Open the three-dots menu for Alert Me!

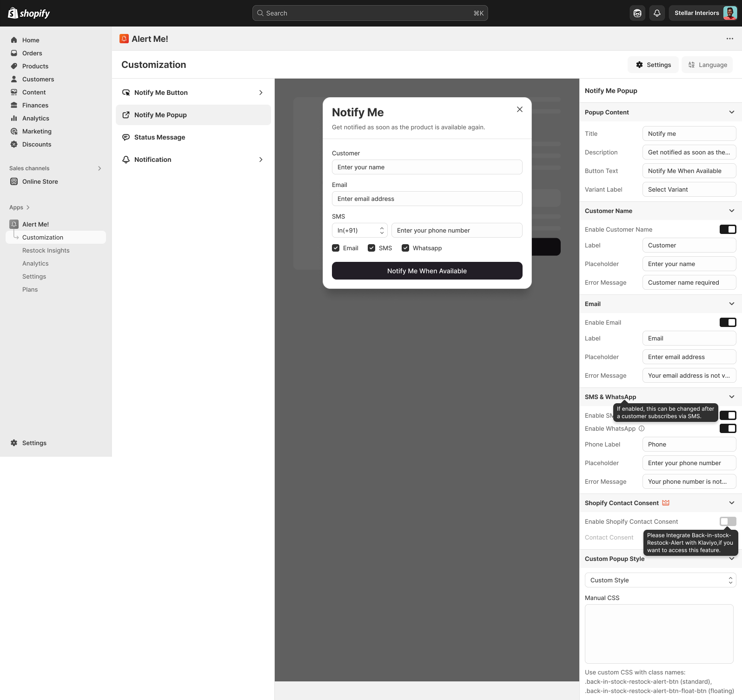[x=730, y=39]
